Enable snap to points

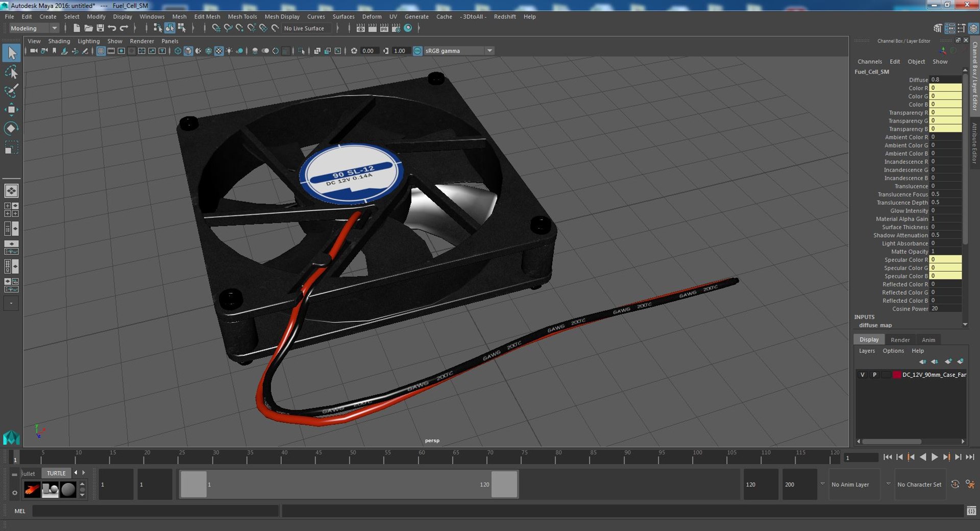coord(239,28)
